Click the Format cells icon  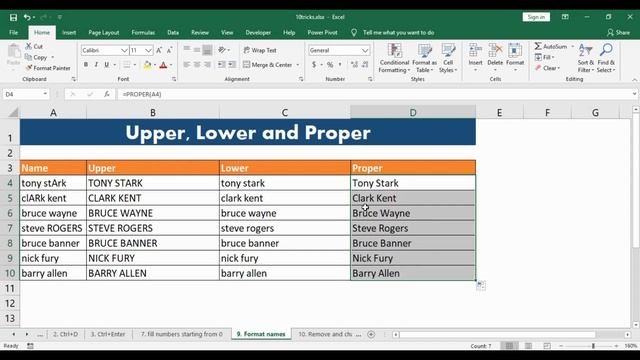(515, 50)
